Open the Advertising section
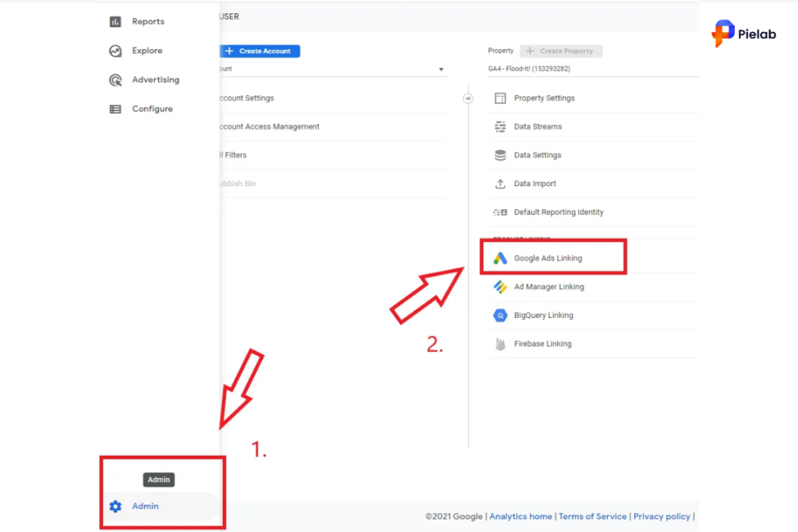 click(156, 80)
